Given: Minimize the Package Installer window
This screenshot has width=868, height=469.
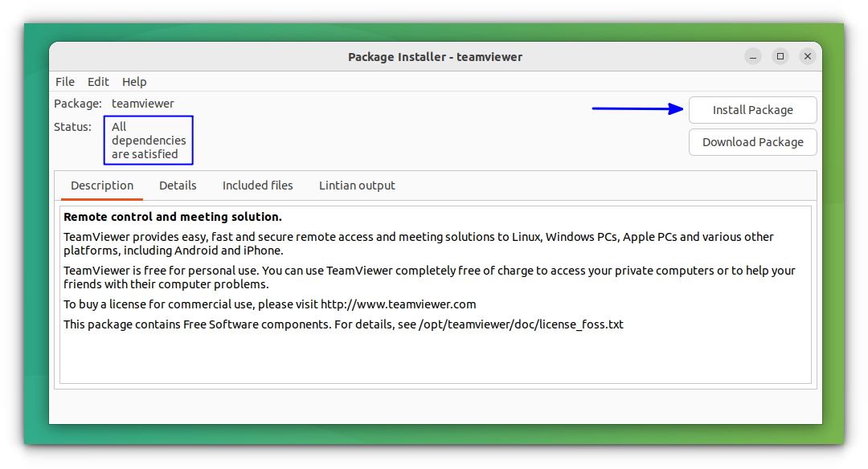Looking at the screenshot, I should [x=752, y=56].
